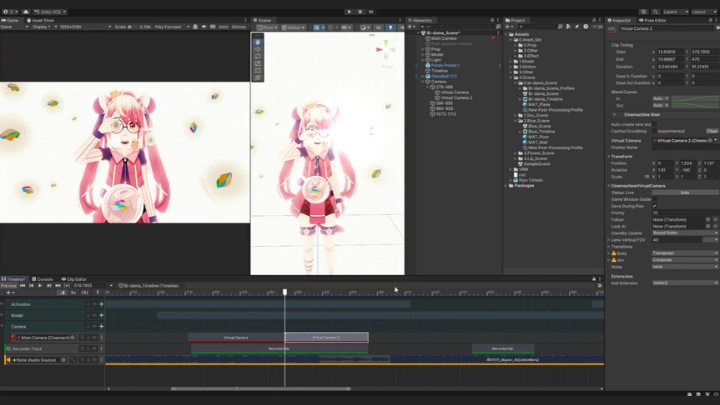Select the Rotate tool in Scene overlay
The height and width of the screenshot is (405, 720).
click(258, 56)
